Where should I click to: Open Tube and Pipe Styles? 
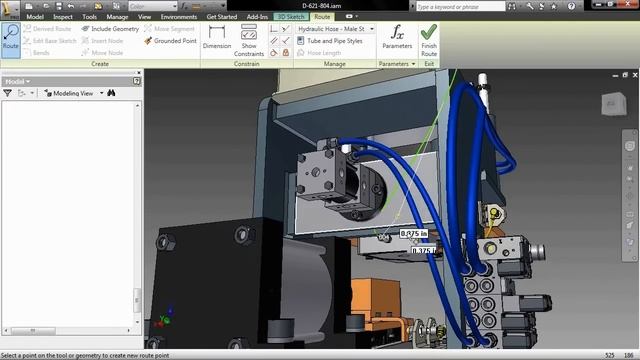tap(330, 41)
